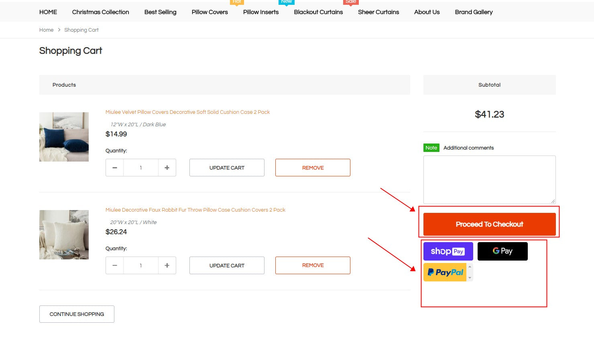The width and height of the screenshot is (594, 364).
Task: Decrease quantity of faux rabbit fur covers
Action: (x=115, y=265)
